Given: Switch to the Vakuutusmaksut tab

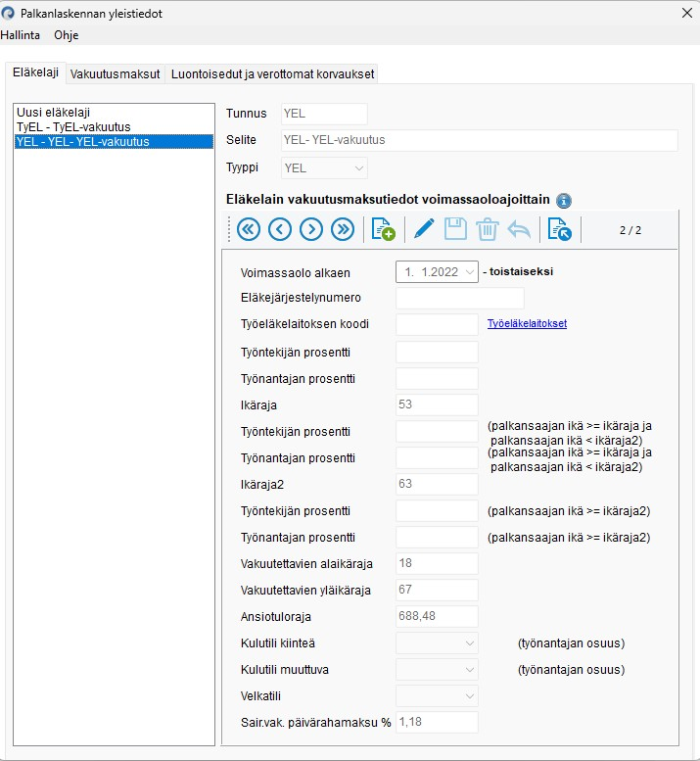Looking at the screenshot, I should click(115, 74).
